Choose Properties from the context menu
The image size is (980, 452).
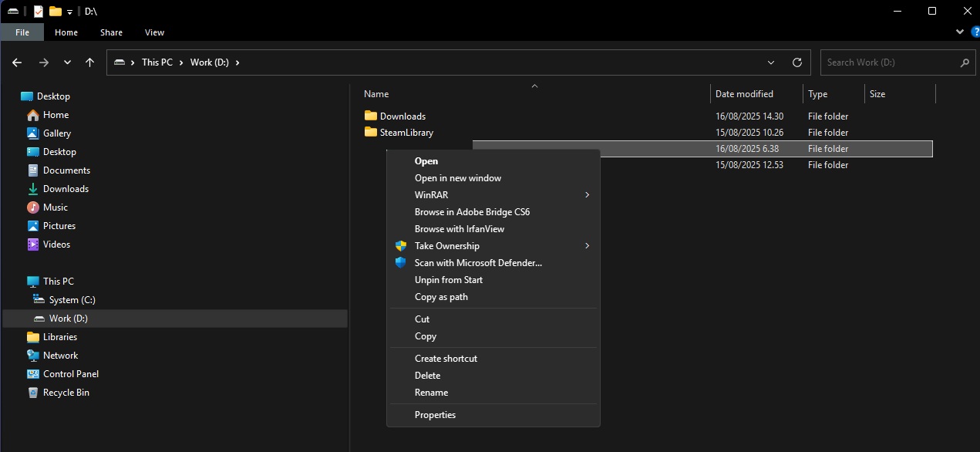(x=435, y=415)
